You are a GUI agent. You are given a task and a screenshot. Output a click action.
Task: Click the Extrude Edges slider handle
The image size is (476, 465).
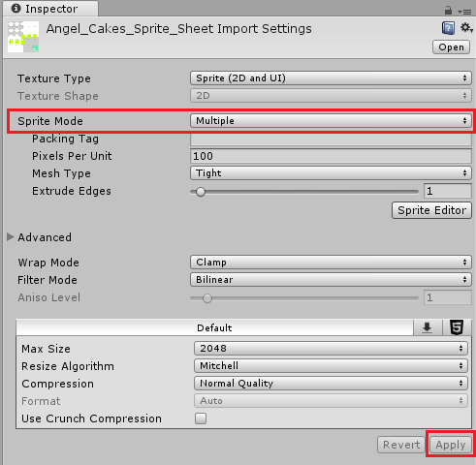tap(201, 192)
